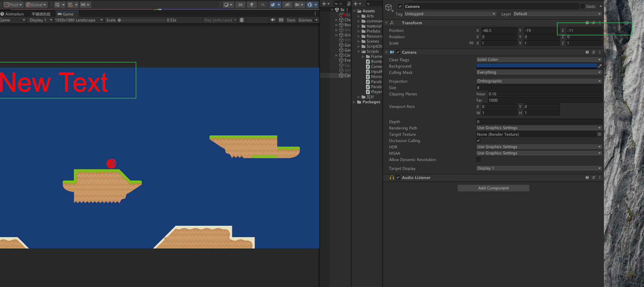Click the Background color swatch
Viewport: 644px width, 287px height.
point(536,66)
